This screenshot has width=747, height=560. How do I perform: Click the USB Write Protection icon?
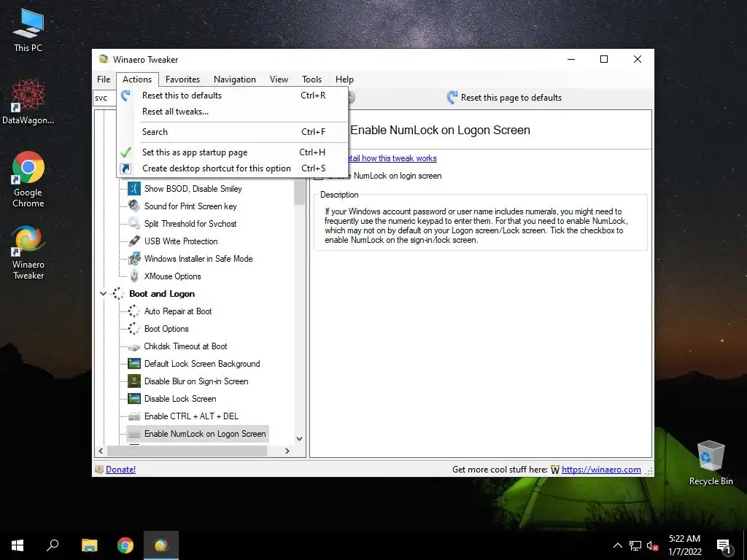(134, 241)
